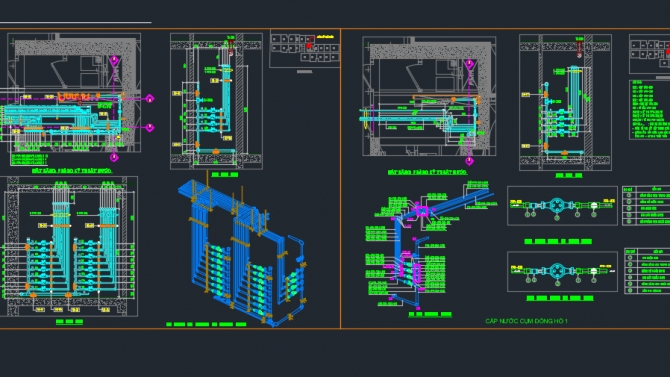Click the legend table beside the upper meter detail
The width and height of the screenshot is (670, 377).
coord(646,206)
